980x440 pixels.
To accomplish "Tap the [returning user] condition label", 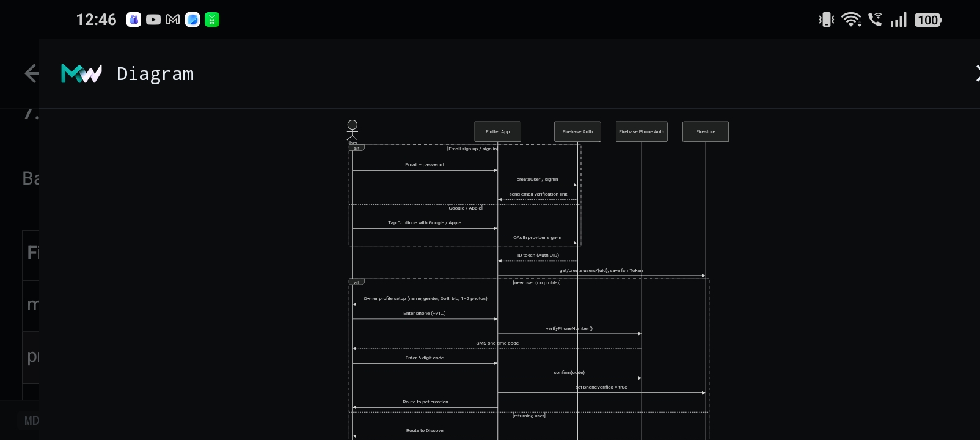I will [529, 416].
